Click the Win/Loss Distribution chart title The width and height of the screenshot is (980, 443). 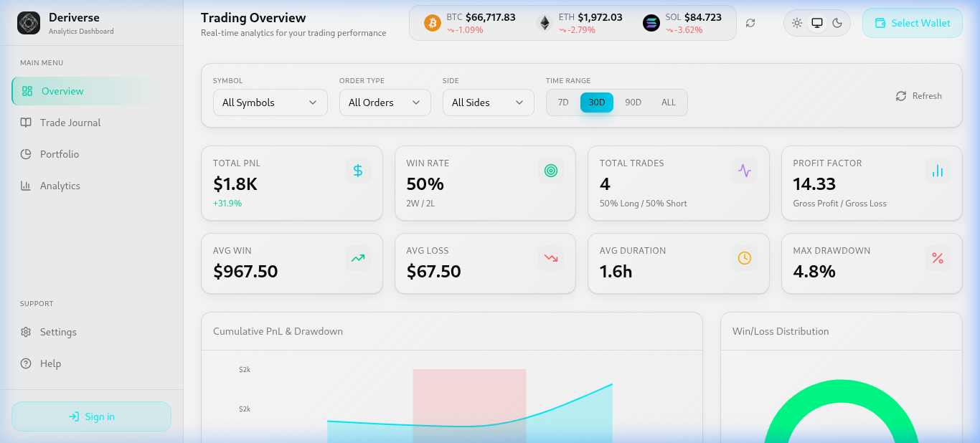[x=781, y=331]
